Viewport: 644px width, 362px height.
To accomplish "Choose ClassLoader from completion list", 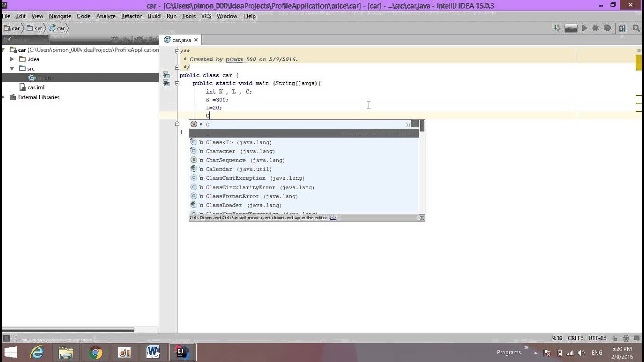I will coord(304,205).
